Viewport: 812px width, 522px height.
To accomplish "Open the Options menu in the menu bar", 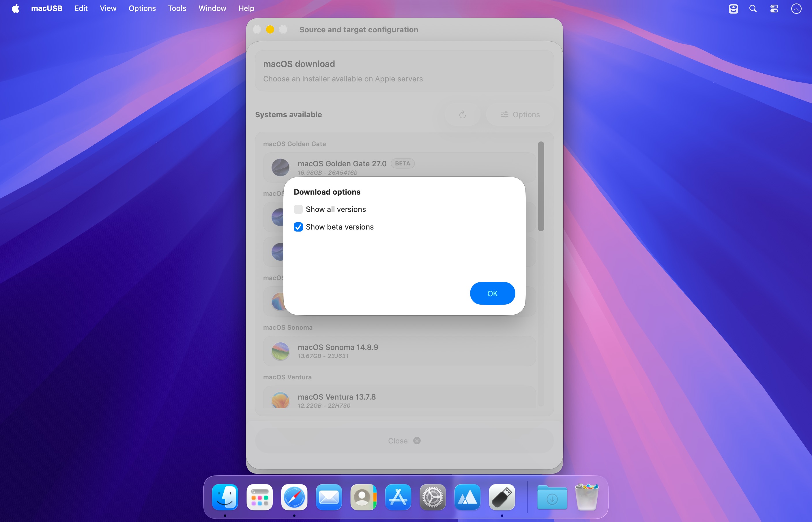I will pos(142,8).
